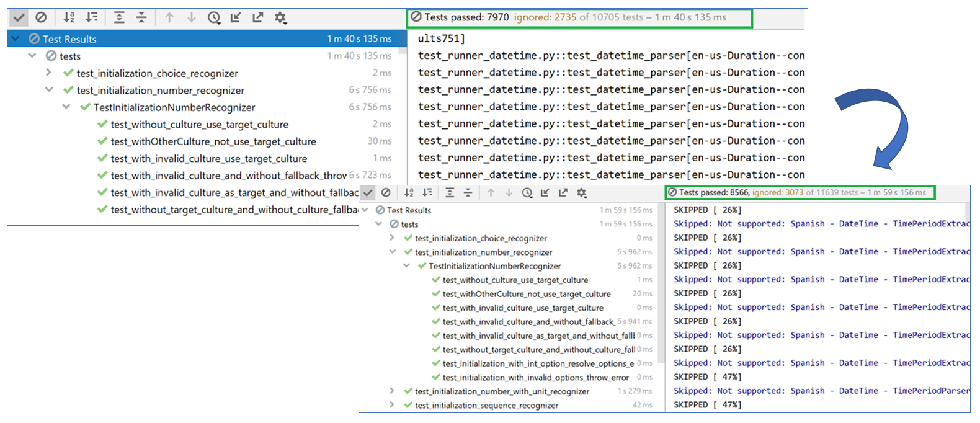The width and height of the screenshot is (980, 423).
Task: Open test history clock in 1 m 40 s panel
Action: click(214, 17)
